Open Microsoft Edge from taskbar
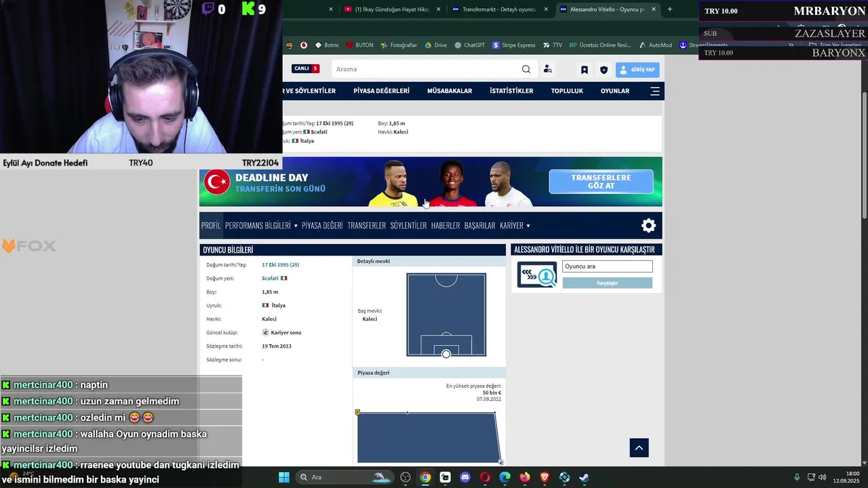Screen dimensions: 868x488 (505, 477)
